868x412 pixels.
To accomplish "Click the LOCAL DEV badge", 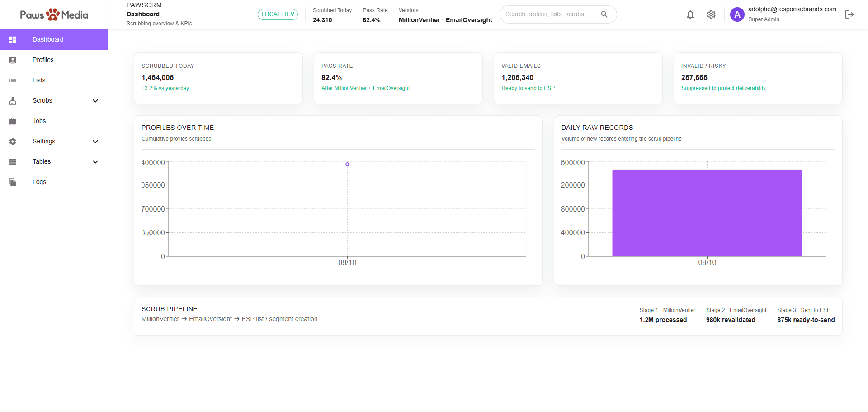I will click(278, 14).
